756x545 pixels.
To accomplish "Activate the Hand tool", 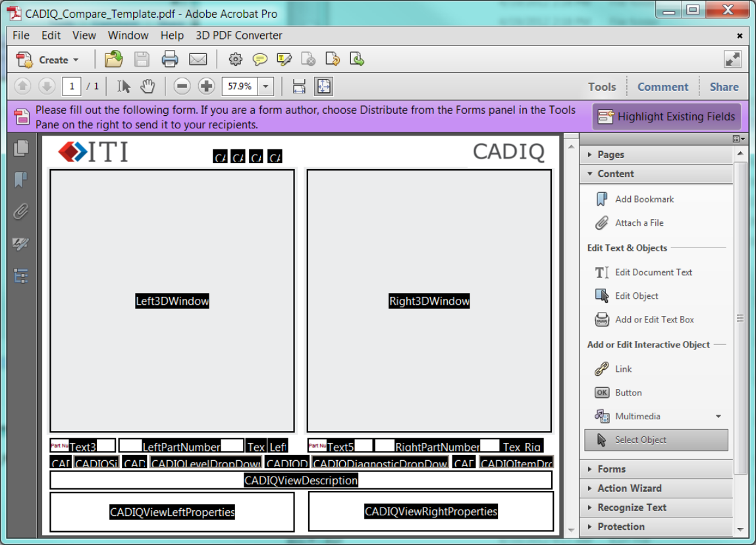I will [x=147, y=86].
